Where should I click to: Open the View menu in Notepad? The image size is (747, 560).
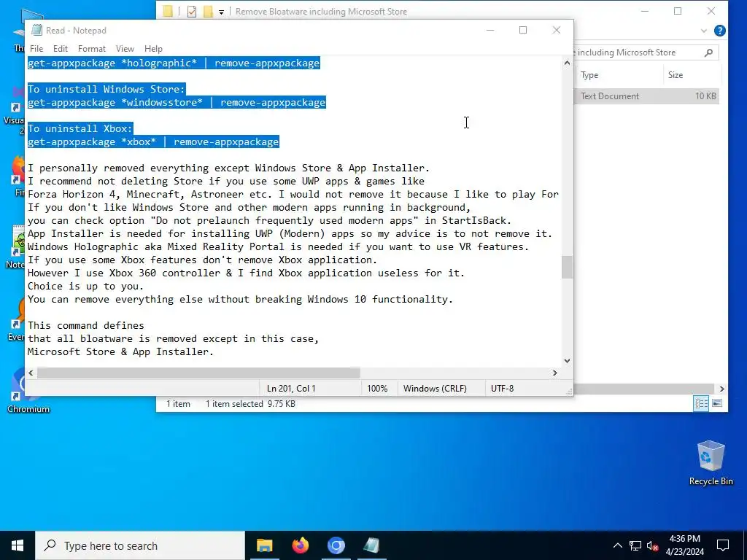tap(125, 49)
